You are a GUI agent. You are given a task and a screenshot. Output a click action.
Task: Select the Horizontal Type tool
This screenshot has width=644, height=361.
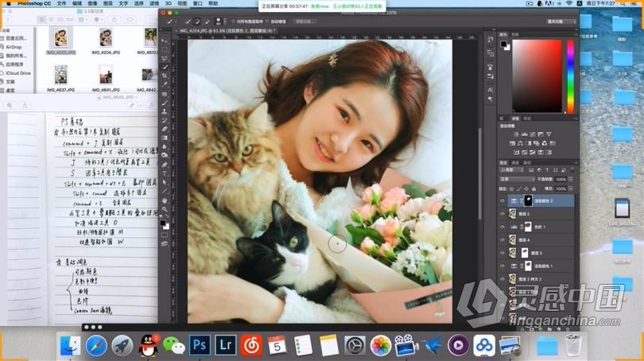165,173
